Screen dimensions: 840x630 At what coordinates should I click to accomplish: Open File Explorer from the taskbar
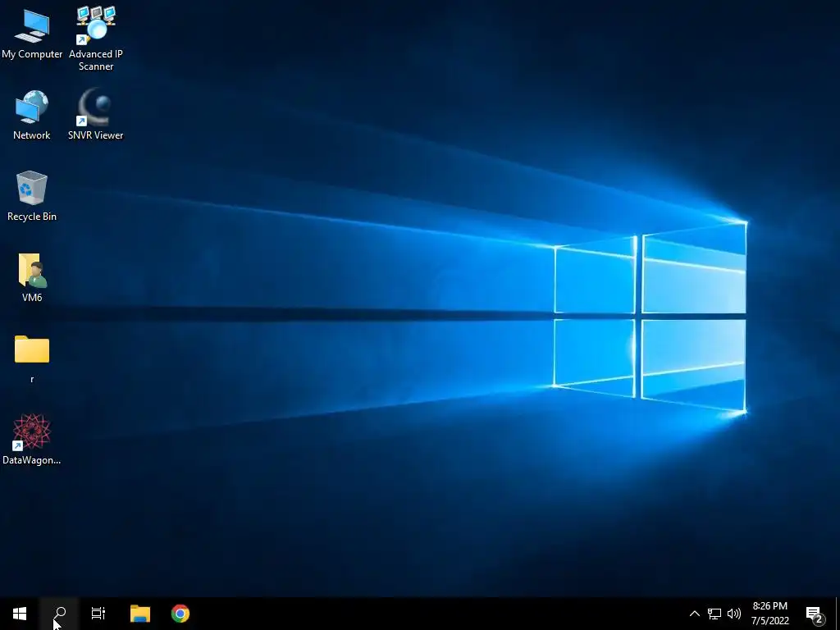coord(140,614)
